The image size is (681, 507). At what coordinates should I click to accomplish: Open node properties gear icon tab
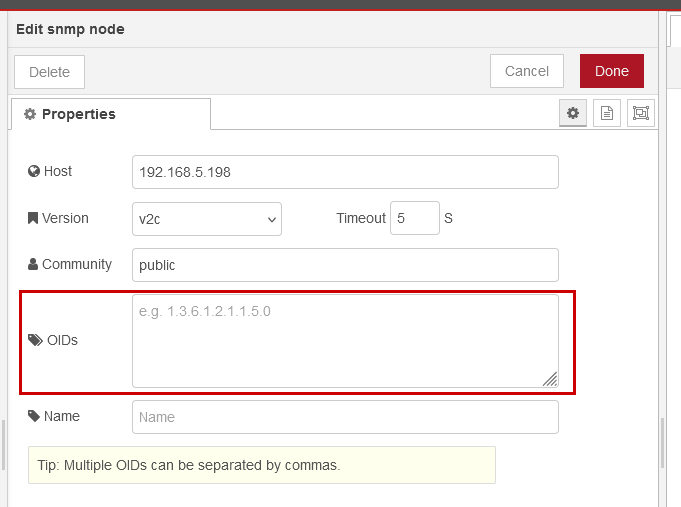[572, 113]
